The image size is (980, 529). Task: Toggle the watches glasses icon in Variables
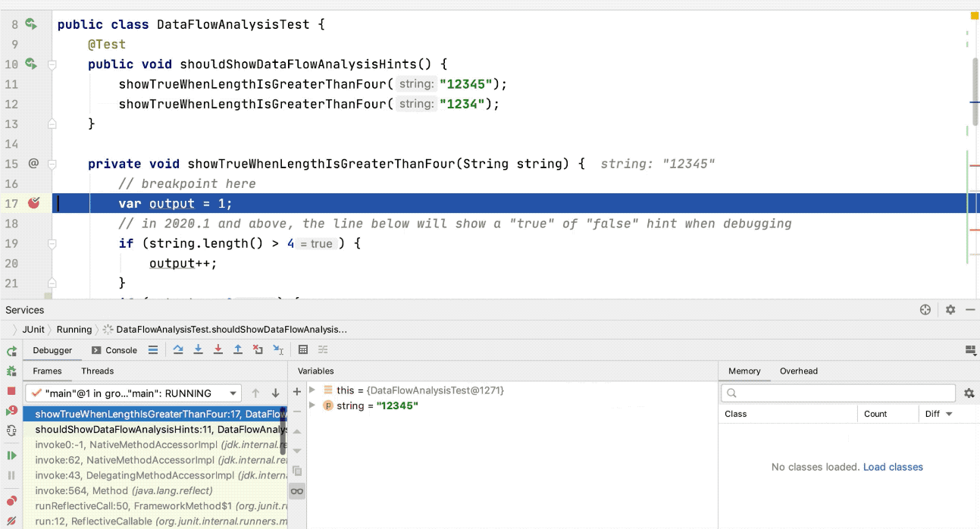[x=297, y=491]
